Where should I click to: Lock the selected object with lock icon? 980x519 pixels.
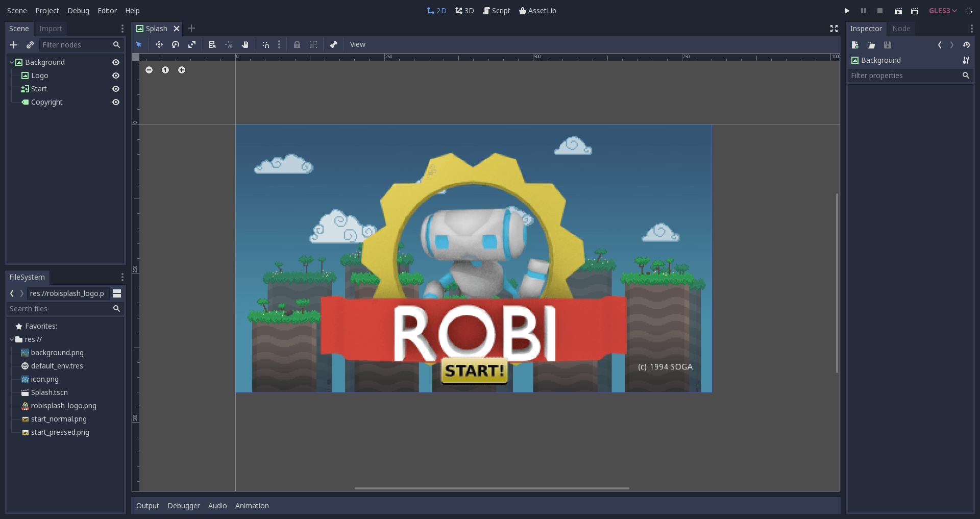point(297,45)
